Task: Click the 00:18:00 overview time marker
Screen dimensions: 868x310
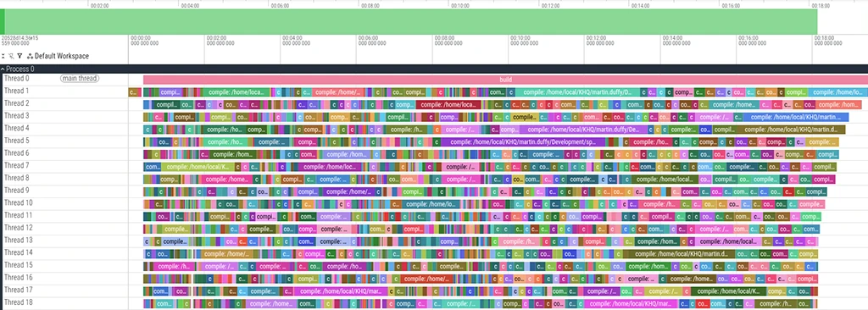Action: 821,5
